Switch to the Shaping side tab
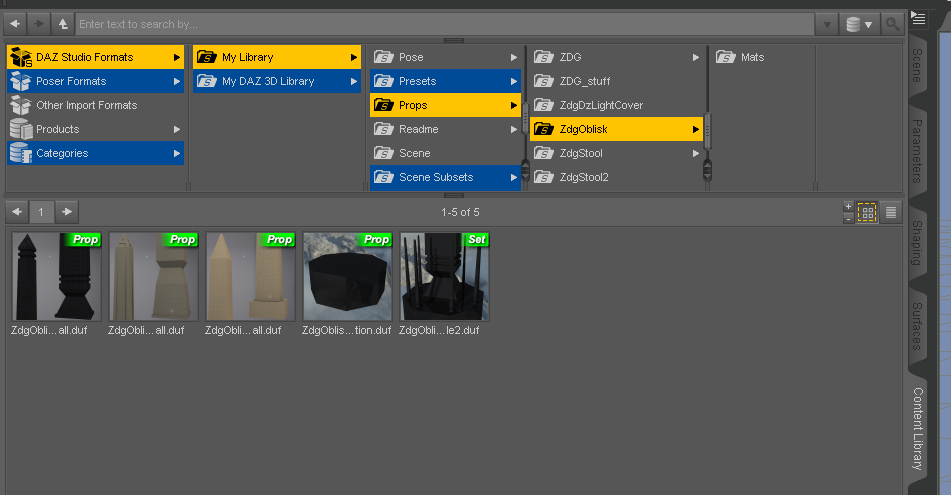Image resolution: width=951 pixels, height=495 pixels. (917, 243)
